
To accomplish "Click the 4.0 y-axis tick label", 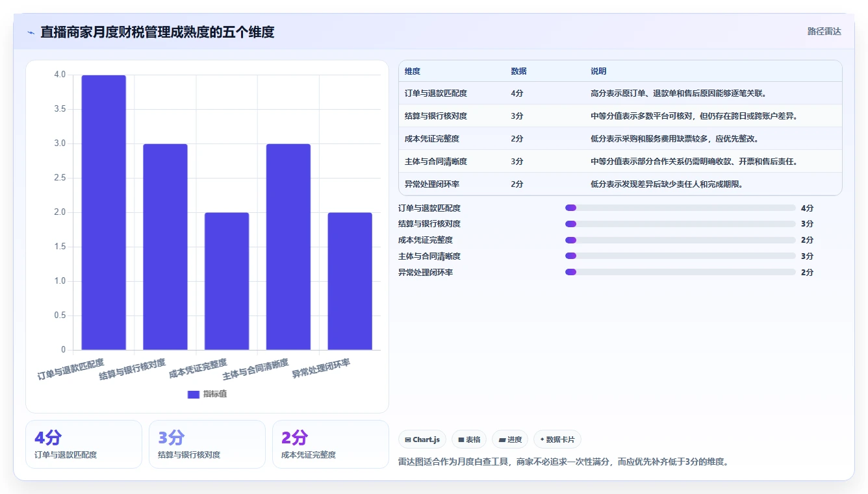I will pos(60,75).
